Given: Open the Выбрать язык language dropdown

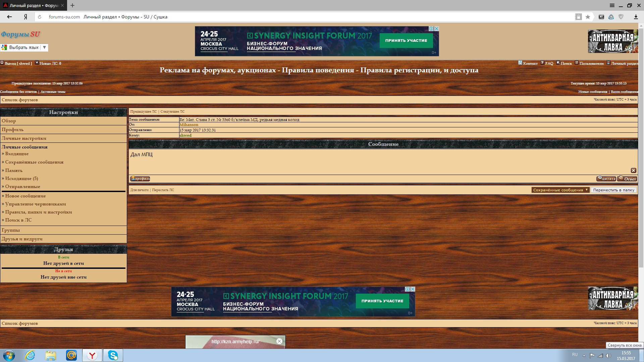Looking at the screenshot, I should point(24,47).
